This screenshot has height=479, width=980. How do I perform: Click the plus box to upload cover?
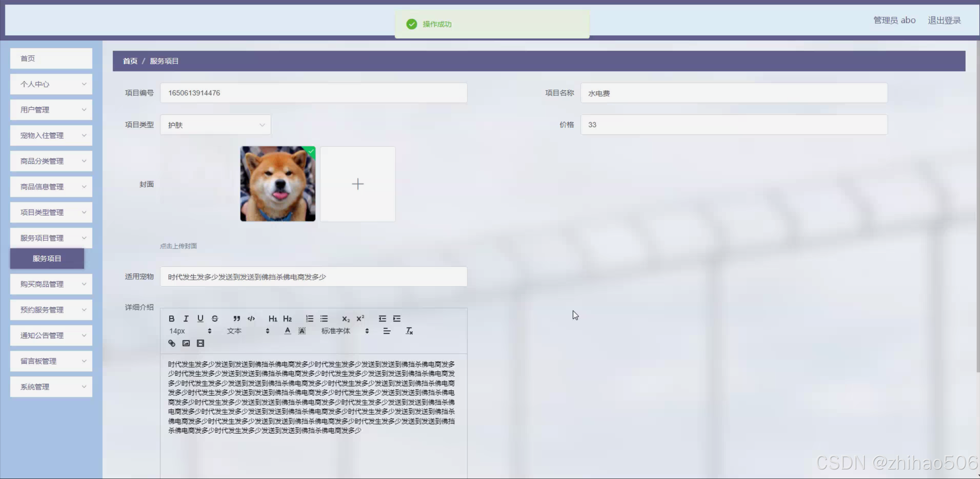click(358, 184)
